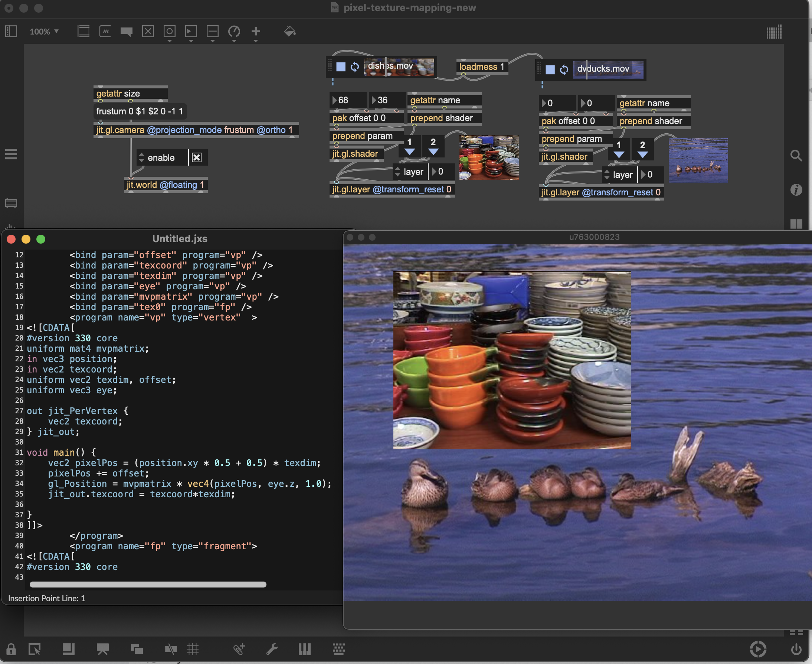Screen dimensions: 812x664
Task: Click the patcher lock icon
Action: [x=11, y=649]
